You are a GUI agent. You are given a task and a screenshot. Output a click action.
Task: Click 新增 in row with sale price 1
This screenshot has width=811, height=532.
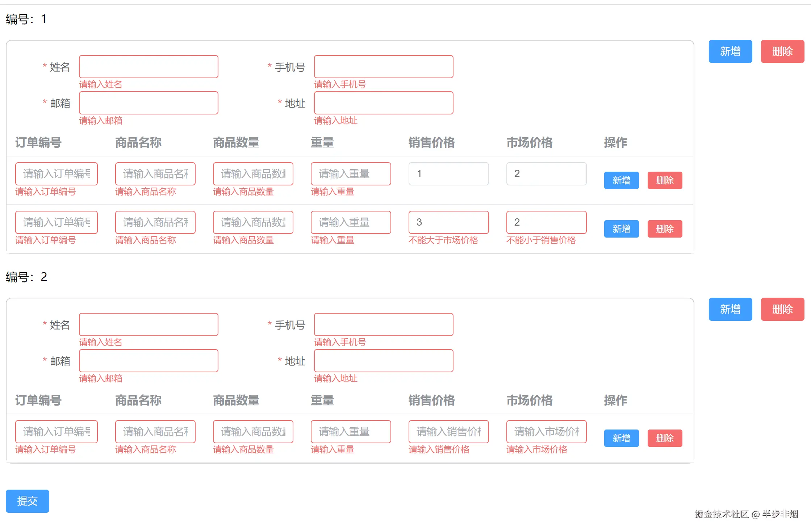point(621,180)
